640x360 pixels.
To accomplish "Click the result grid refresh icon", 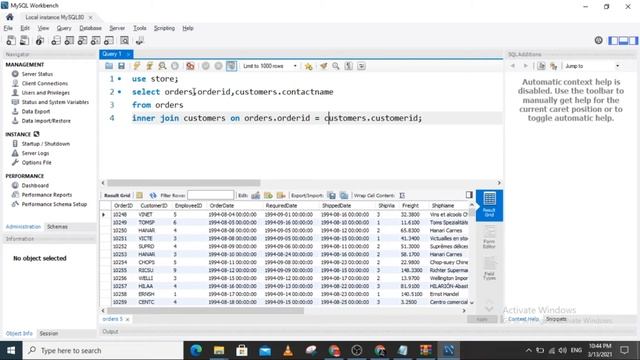I will 153,195.
